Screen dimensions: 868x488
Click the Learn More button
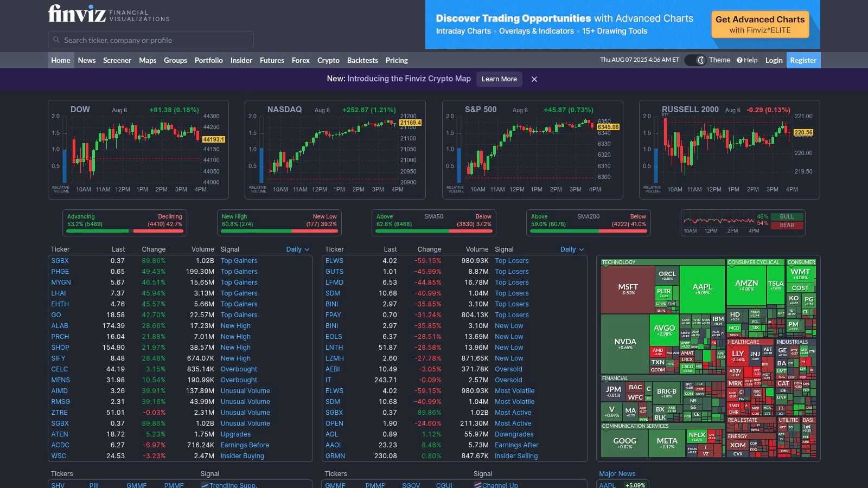[499, 79]
